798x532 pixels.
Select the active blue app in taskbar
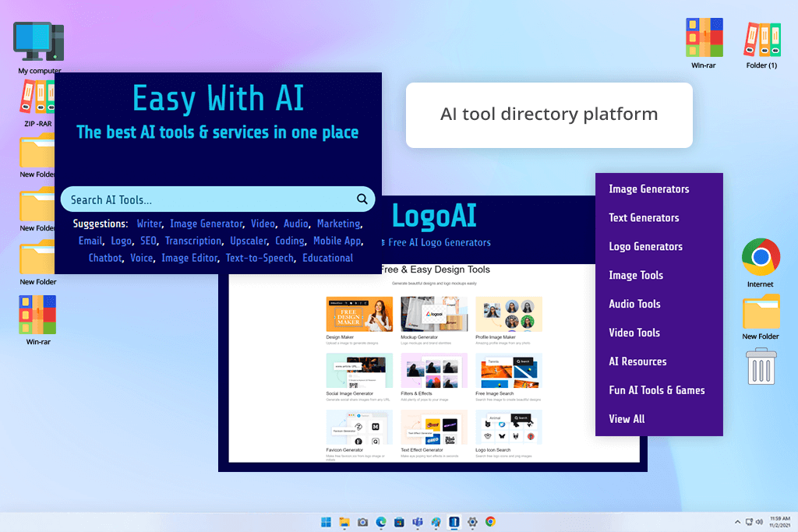tap(454, 522)
